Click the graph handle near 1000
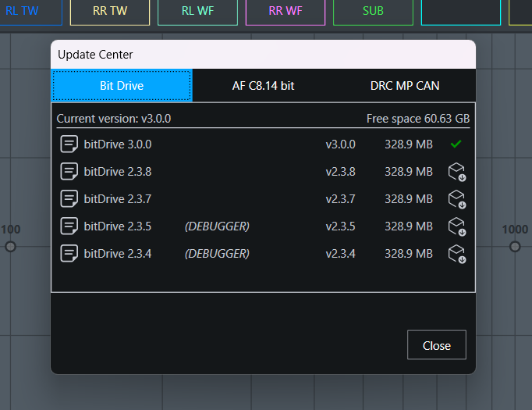This screenshot has height=410, width=532. coord(515,247)
